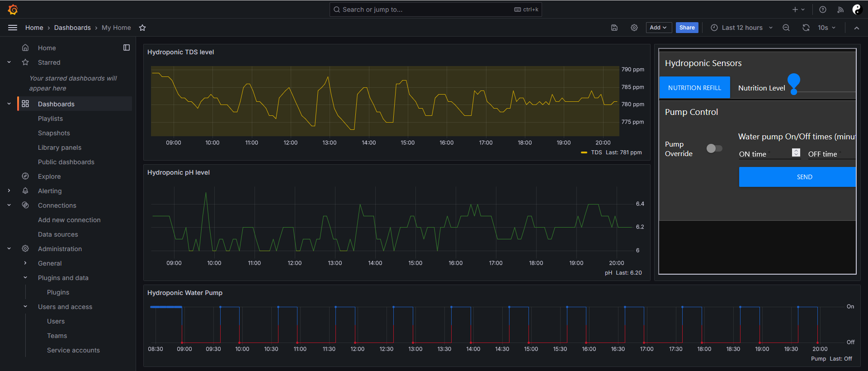Open the news feed RSS icon
Viewport: 868px width, 371px height.
[x=840, y=10]
